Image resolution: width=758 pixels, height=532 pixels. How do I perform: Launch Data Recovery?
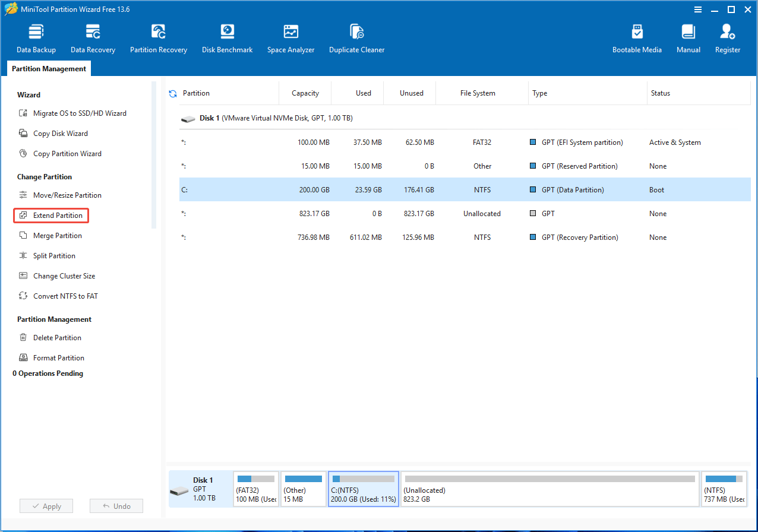[93, 37]
